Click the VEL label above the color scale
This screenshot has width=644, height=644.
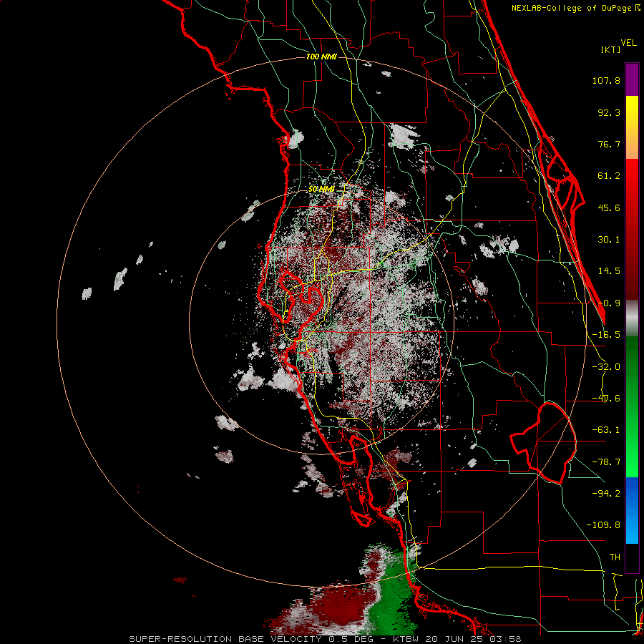tap(628, 43)
